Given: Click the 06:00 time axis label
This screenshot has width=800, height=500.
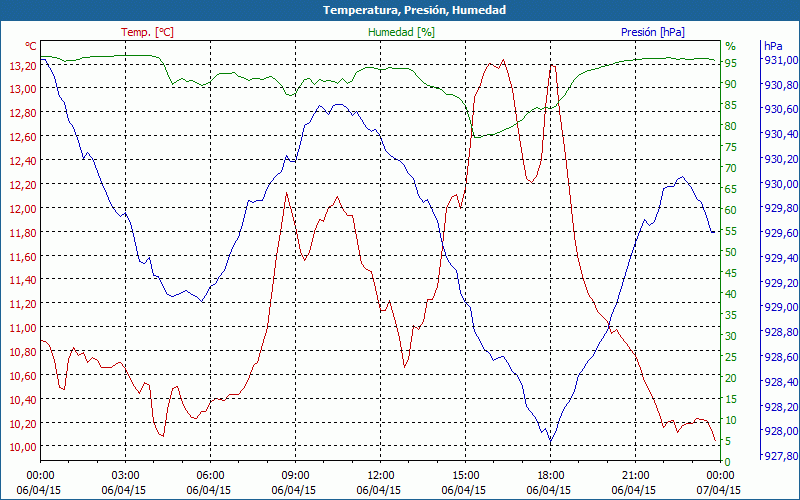Looking at the screenshot, I should tap(210, 476).
